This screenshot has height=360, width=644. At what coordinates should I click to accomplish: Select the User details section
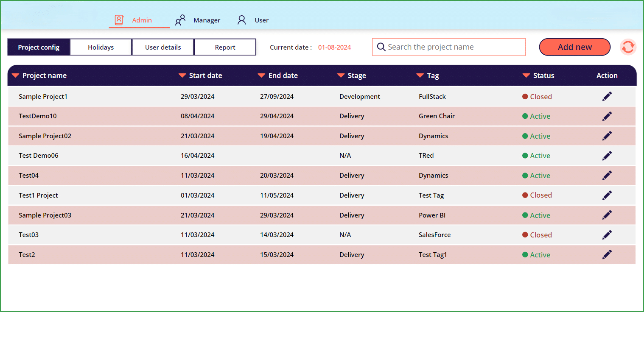162,47
